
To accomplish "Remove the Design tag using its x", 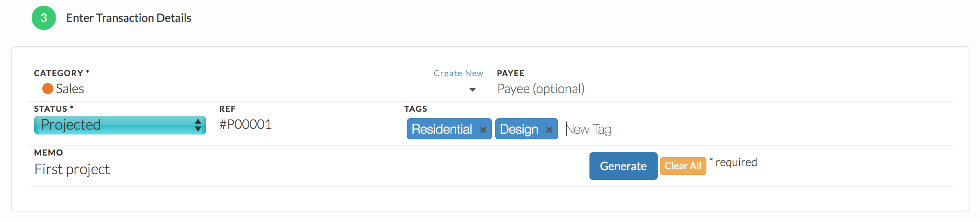I will 549,130.
